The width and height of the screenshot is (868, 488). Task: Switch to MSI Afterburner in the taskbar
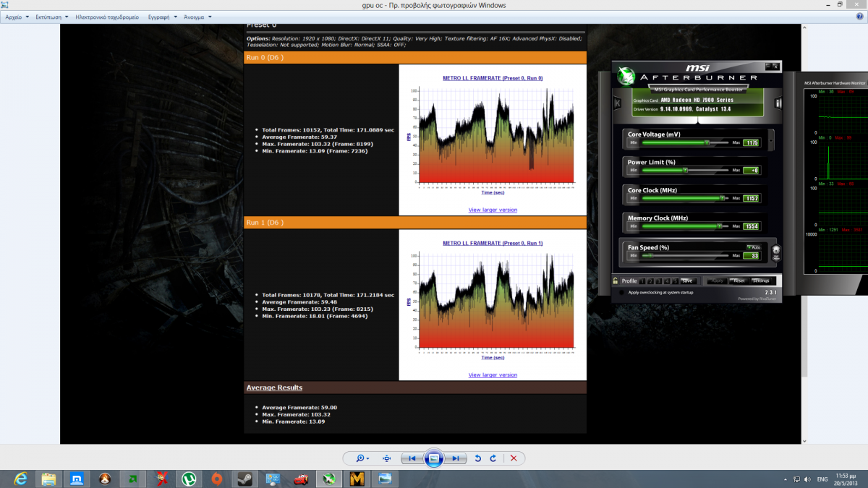tap(328, 479)
